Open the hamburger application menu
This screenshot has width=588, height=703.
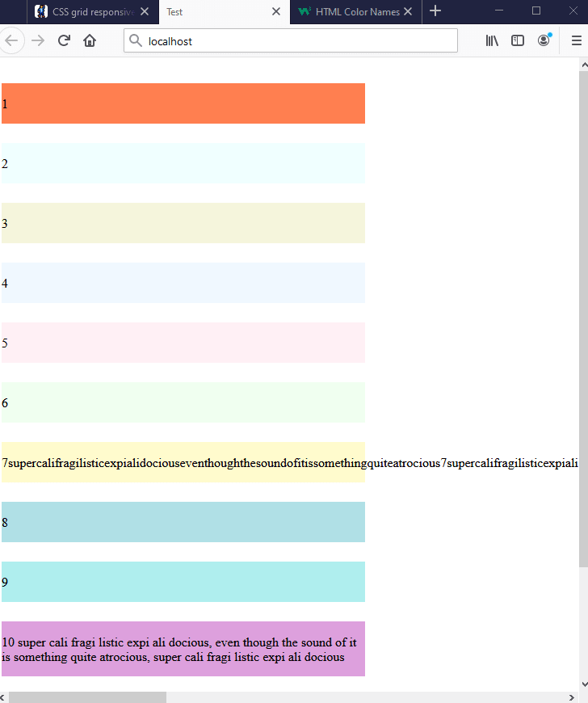click(x=577, y=40)
